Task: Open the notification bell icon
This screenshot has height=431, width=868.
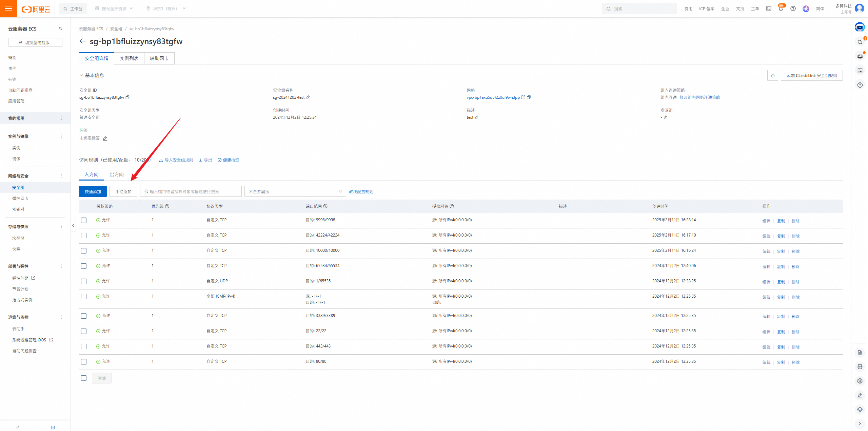Action: [x=781, y=9]
